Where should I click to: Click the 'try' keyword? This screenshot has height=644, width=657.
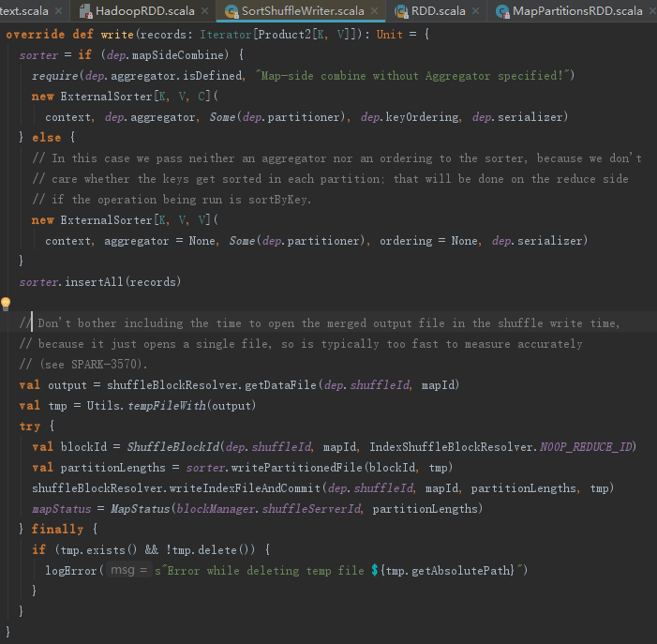(x=30, y=427)
